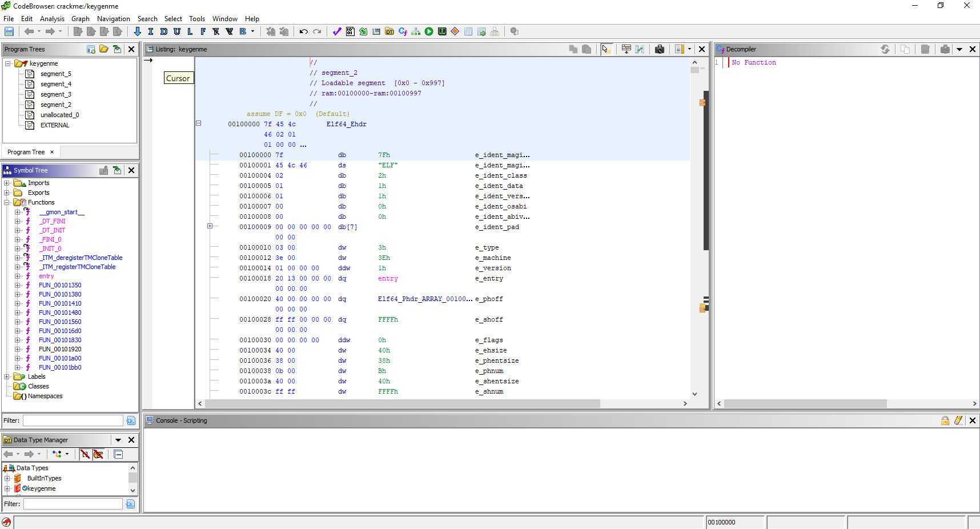Expand the Imports folder in Symbol Tree
This screenshot has width=980, height=529.
tap(7, 183)
